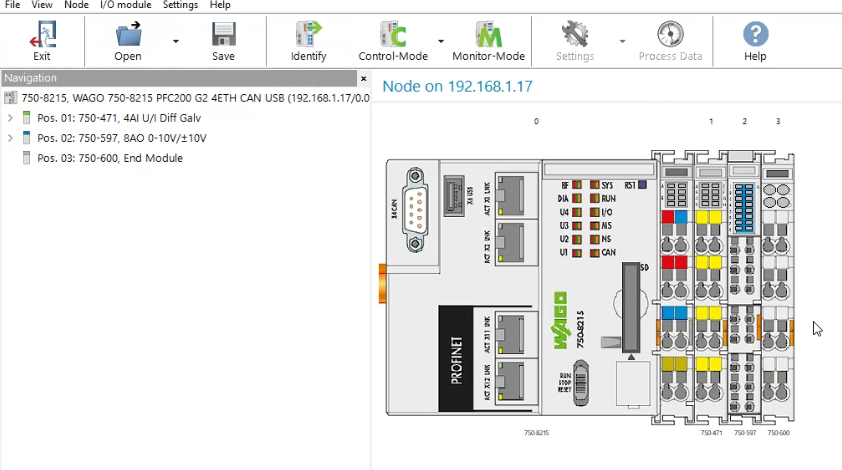Image resolution: width=842 pixels, height=470 pixels.
Task: Switch to Monitor-Mode
Action: point(488,41)
